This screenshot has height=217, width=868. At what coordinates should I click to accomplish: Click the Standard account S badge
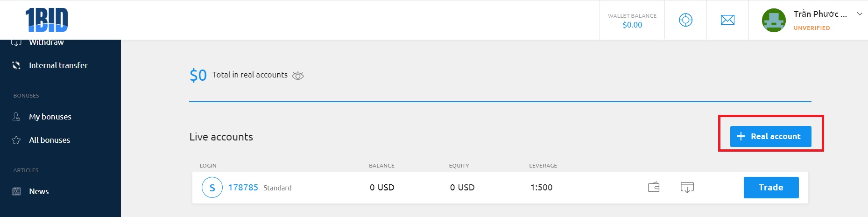tap(212, 188)
